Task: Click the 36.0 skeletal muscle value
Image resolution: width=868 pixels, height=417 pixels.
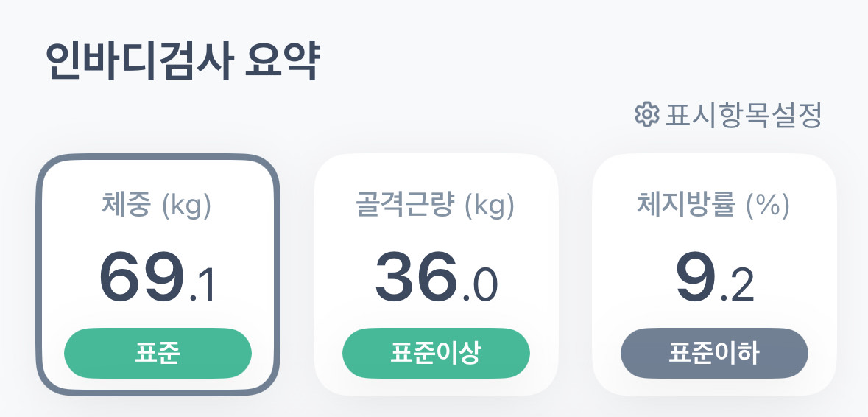Action: [435, 278]
